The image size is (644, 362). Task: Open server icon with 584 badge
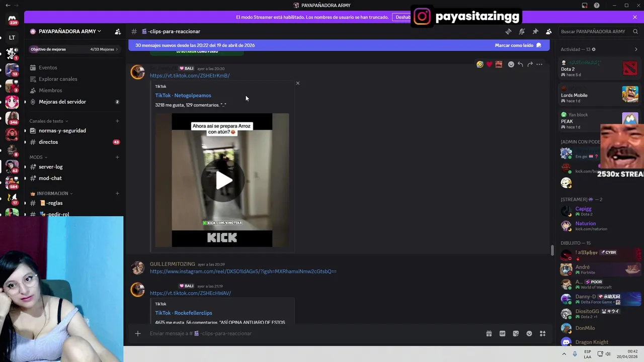tap(12, 183)
